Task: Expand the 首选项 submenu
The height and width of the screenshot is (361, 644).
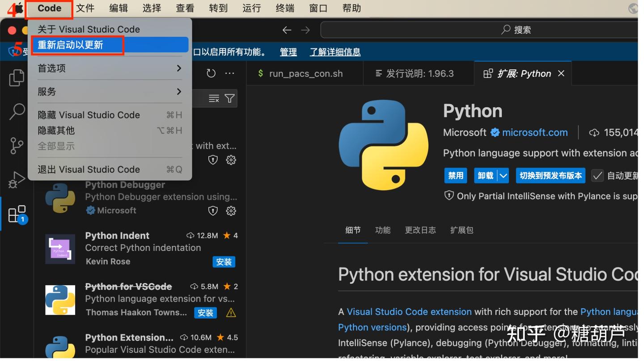Action: [x=109, y=68]
